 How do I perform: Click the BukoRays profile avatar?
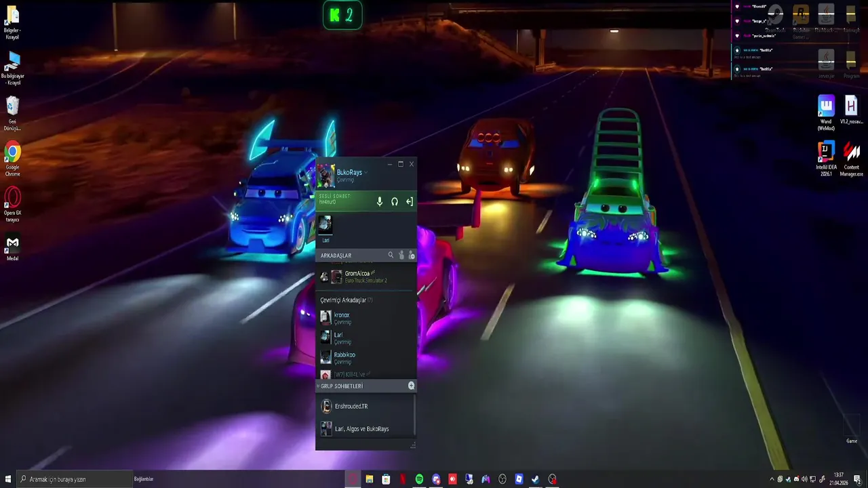coord(325,176)
